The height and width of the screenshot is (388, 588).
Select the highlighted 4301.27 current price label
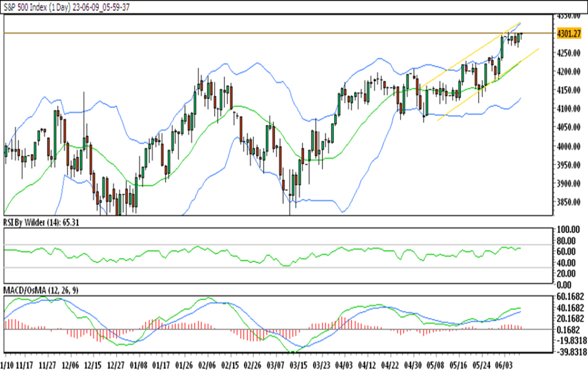pyautogui.click(x=569, y=33)
